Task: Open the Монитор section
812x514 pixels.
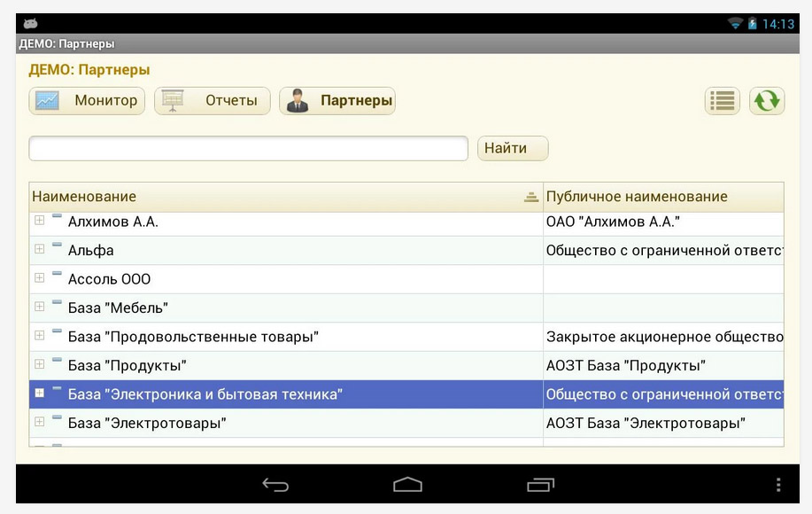Action: 87,100
